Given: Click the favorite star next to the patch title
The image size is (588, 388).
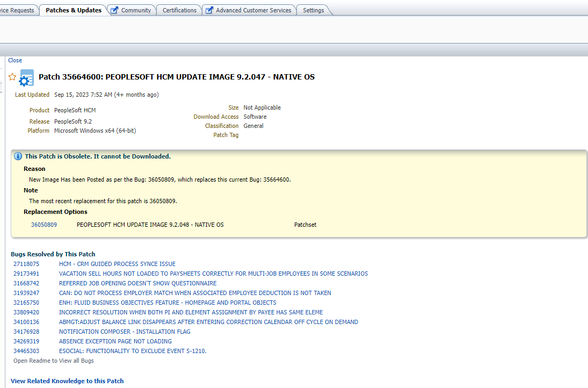Looking at the screenshot, I should (12, 76).
